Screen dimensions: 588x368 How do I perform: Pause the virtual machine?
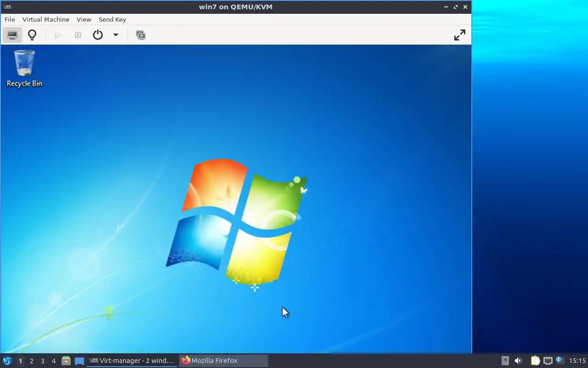(x=78, y=35)
